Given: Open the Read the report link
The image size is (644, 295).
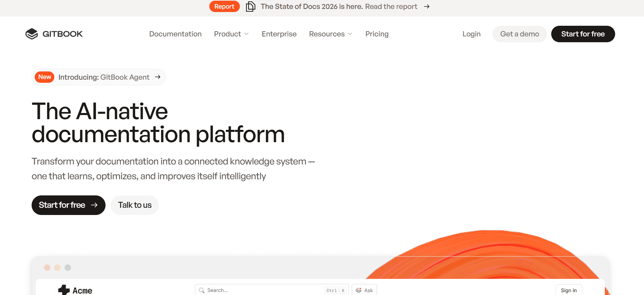Looking at the screenshot, I should coord(391,7).
